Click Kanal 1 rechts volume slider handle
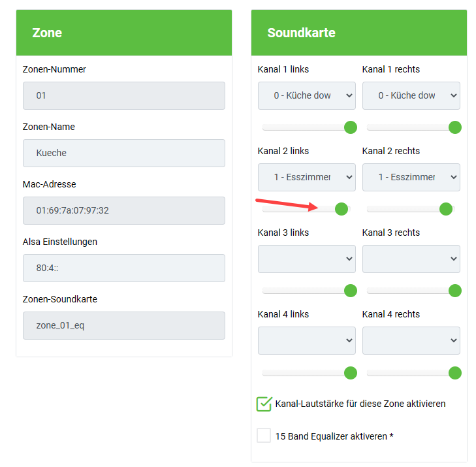Viewport: 476px width, 467px height. [455, 127]
